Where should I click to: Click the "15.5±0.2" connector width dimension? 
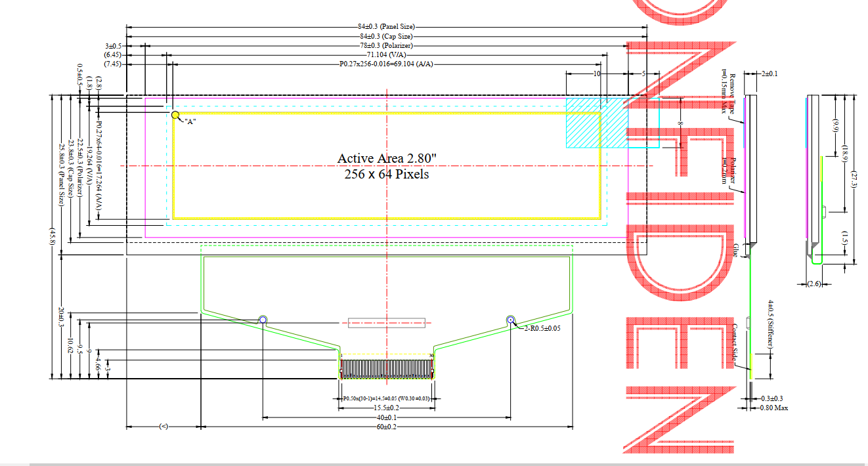pos(387,408)
